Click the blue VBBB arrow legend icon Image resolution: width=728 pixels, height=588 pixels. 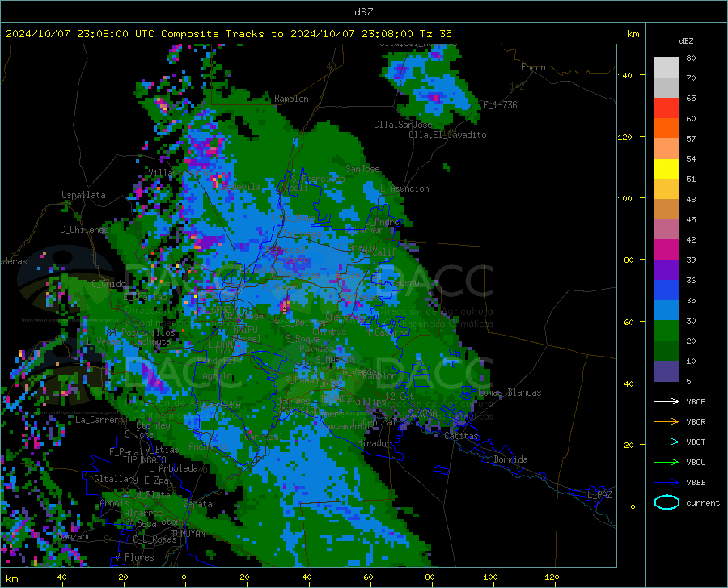coord(667,483)
